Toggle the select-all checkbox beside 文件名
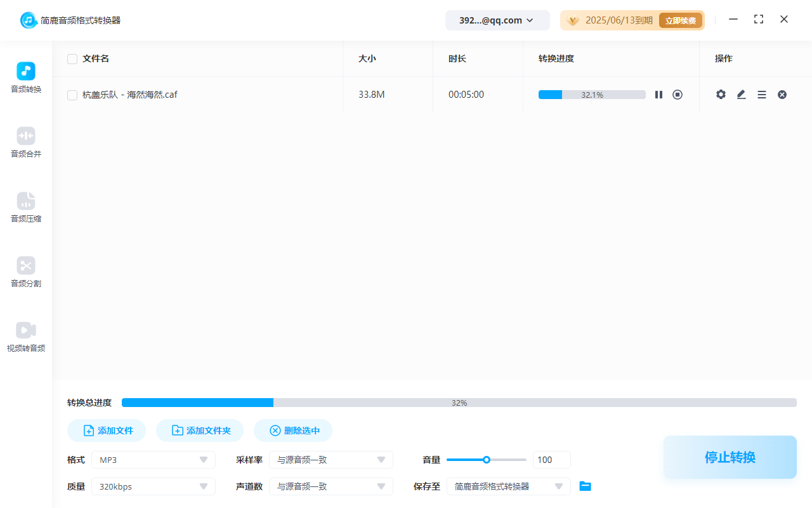Screen dimensions: 812x508 click(72, 59)
